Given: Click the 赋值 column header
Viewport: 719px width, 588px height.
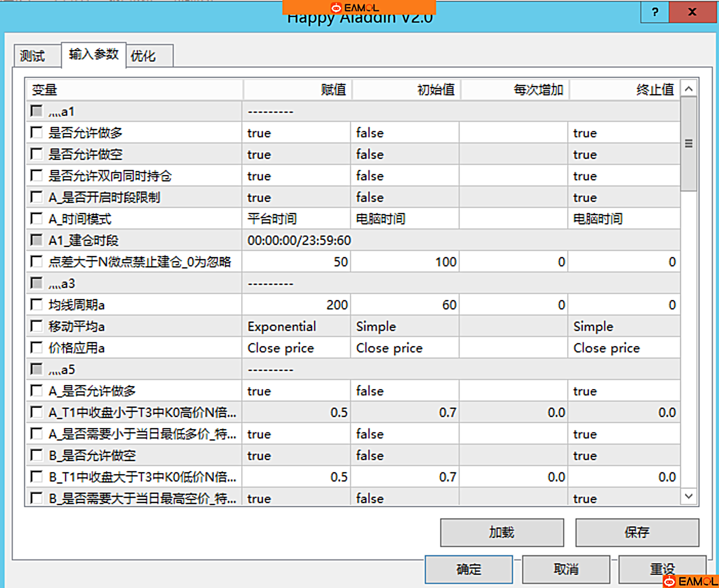Looking at the screenshot, I should (297, 90).
